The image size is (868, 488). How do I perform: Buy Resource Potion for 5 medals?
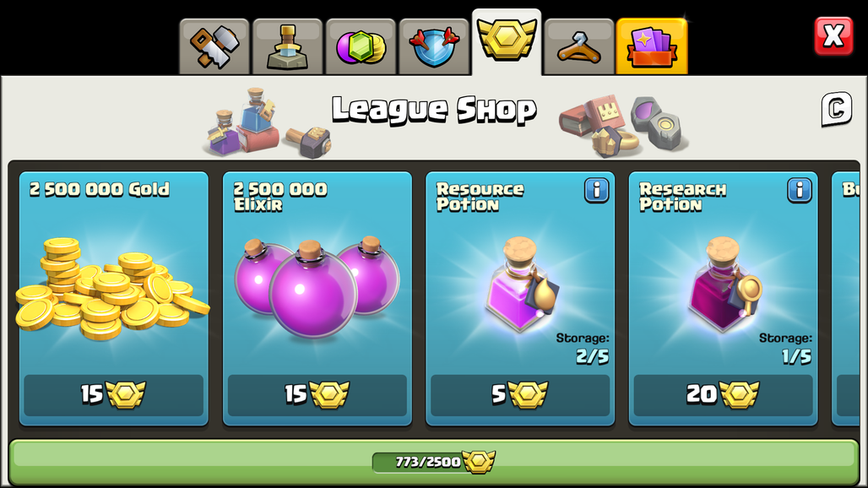[520, 395]
